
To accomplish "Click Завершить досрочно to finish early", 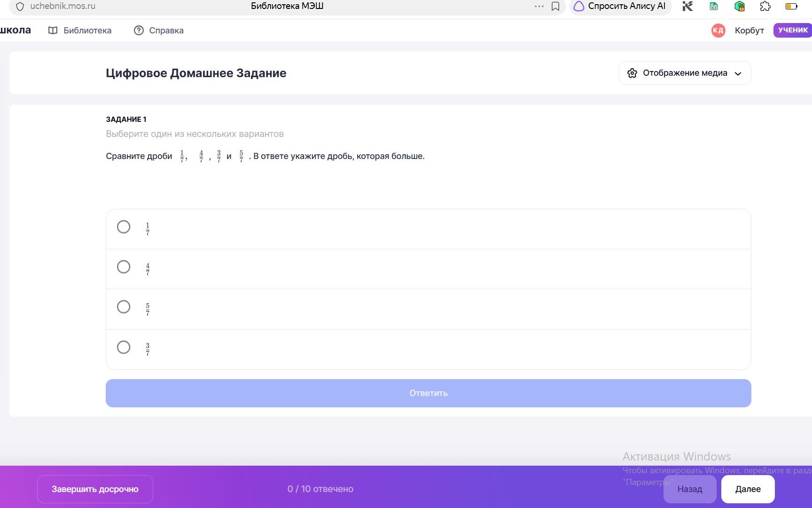I will click(x=95, y=489).
